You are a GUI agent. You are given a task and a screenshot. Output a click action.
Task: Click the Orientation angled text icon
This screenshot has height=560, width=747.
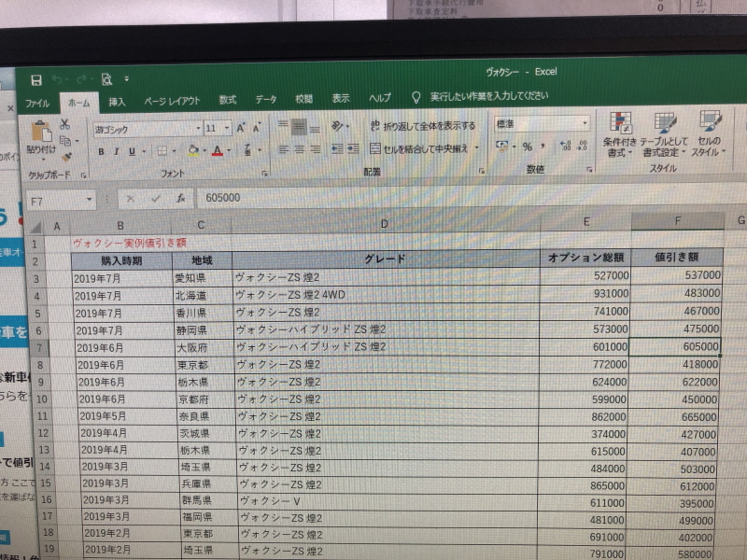coord(337,126)
